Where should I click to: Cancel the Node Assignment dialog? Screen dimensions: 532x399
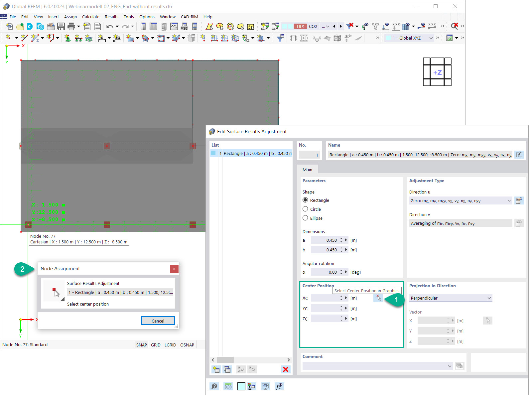[x=158, y=321]
